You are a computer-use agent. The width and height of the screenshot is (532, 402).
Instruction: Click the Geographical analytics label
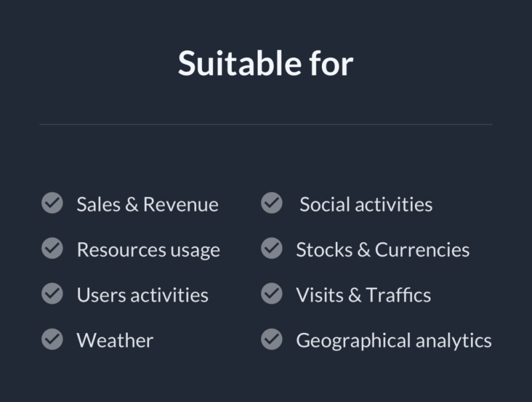click(x=394, y=340)
